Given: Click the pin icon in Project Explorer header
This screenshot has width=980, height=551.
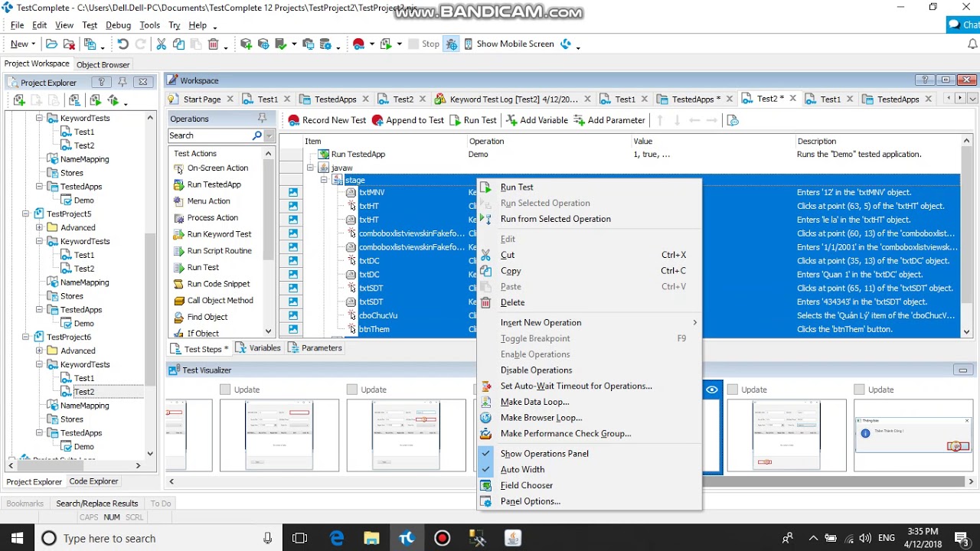Looking at the screenshot, I should 122,82.
